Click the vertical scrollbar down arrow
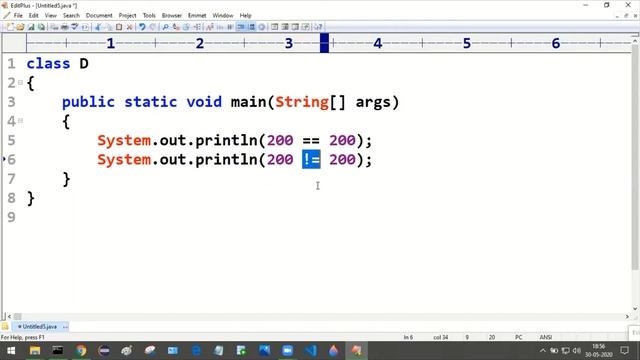 635,309
